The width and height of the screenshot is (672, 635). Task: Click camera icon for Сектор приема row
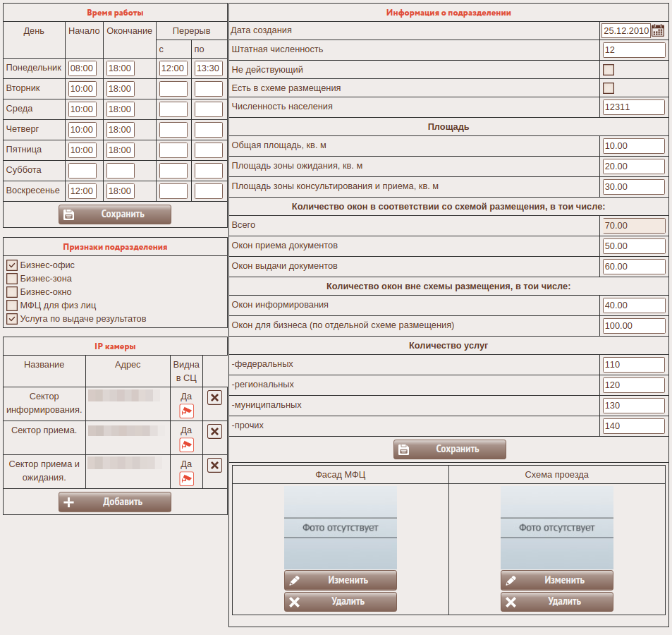coord(186,445)
